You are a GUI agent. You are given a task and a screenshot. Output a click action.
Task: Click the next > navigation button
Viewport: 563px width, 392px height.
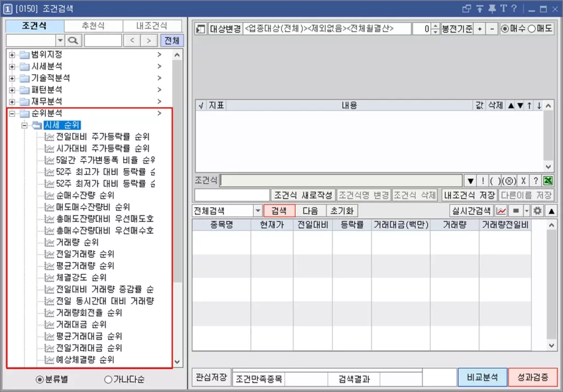pos(148,41)
